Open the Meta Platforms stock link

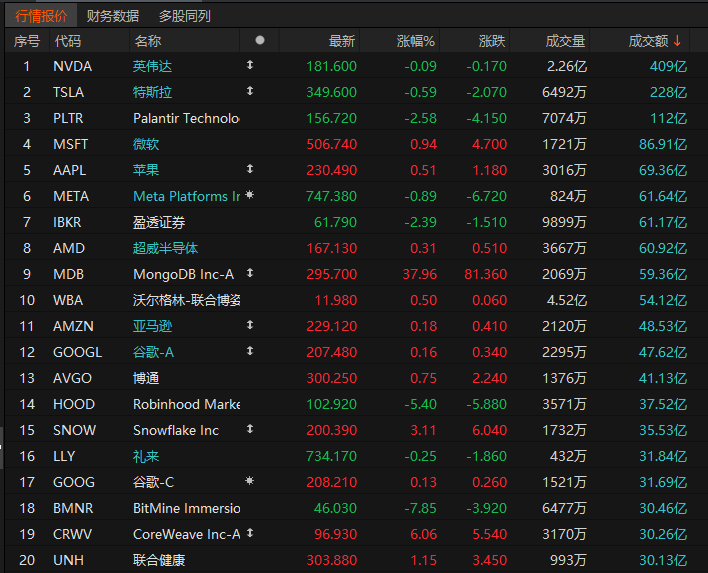point(186,196)
